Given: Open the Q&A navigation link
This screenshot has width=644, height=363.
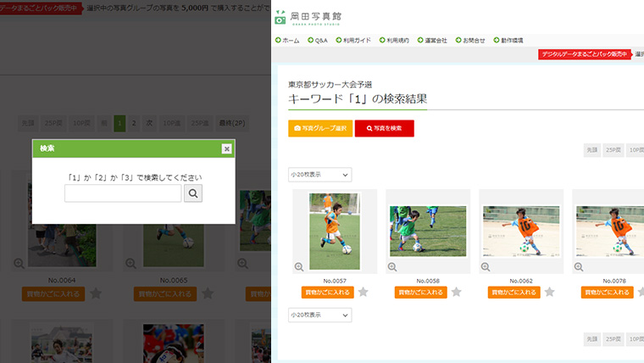Looking at the screenshot, I should pyautogui.click(x=318, y=41).
